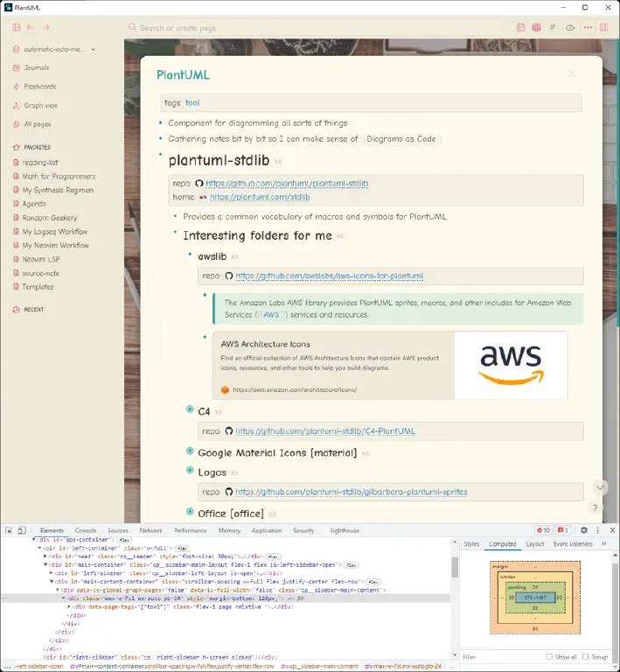Expand the Logos block bullet
Image resolution: width=620 pixels, height=672 pixels.
point(190,470)
